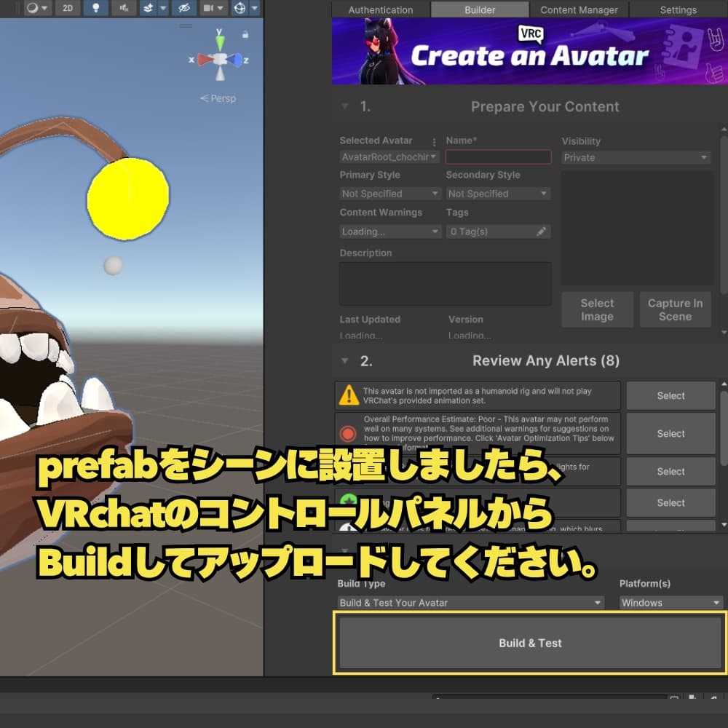Toggle scene lighting with the bulb icon
The width and height of the screenshot is (728, 728).
(x=95, y=8)
